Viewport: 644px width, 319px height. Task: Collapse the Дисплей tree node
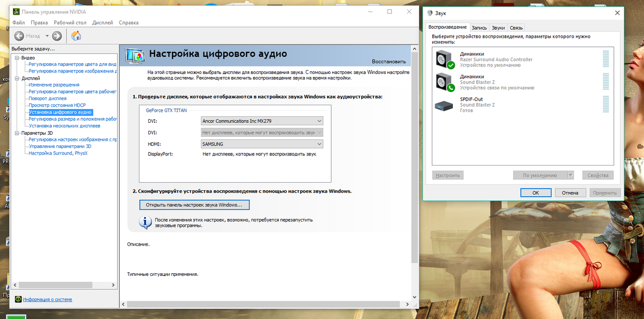click(x=17, y=78)
